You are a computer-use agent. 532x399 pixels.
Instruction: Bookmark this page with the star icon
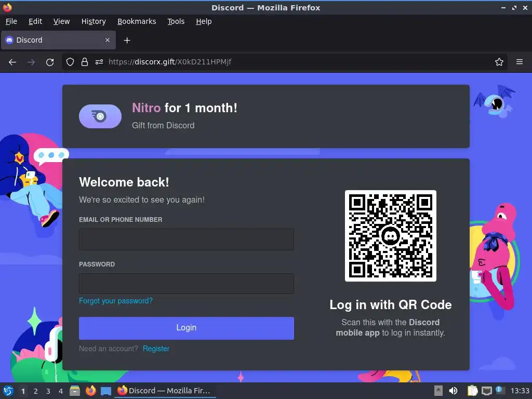pos(499,62)
